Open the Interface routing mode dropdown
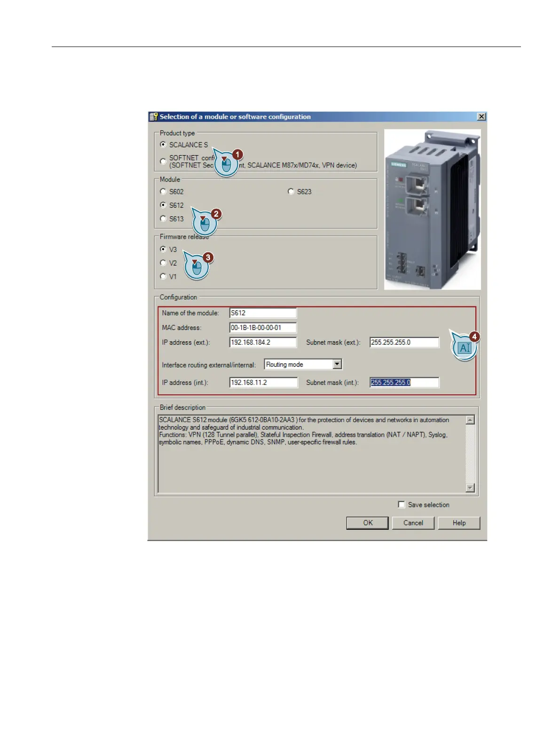This screenshot has width=560, height=746. 337,364
